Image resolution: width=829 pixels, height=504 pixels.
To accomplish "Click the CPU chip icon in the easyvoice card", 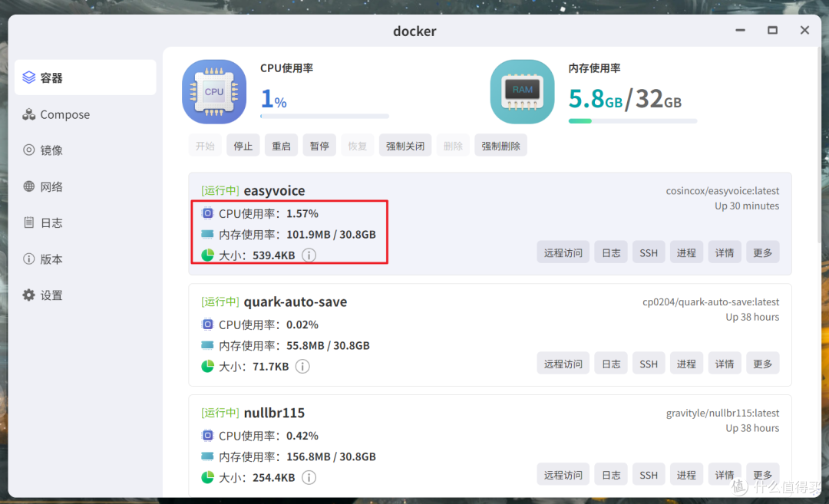I will coord(207,213).
